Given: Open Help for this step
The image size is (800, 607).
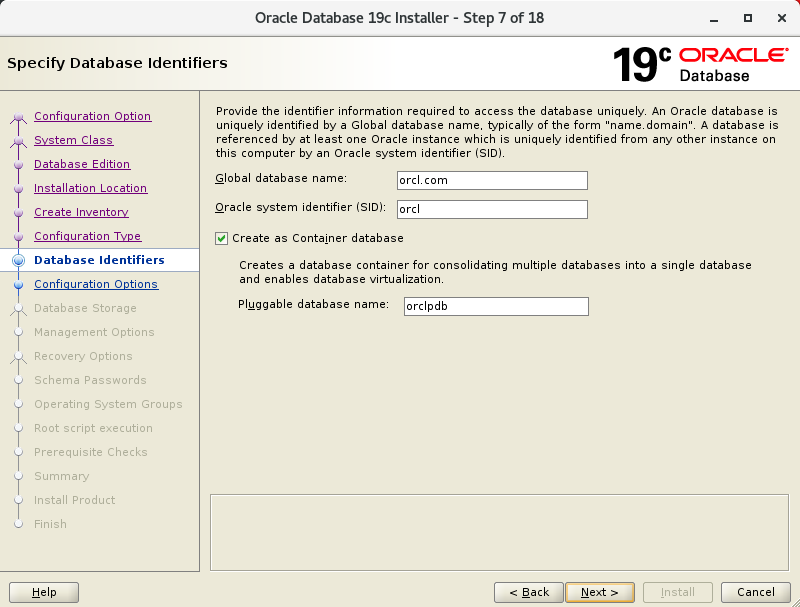Looking at the screenshot, I should coord(44,592).
